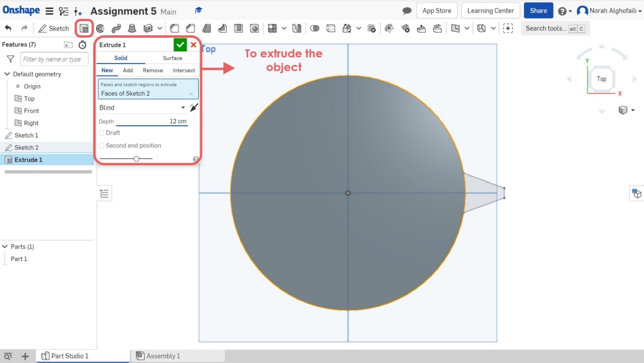Switch to the New operation tab
Image resolution: width=644 pixels, height=363 pixels.
107,70
